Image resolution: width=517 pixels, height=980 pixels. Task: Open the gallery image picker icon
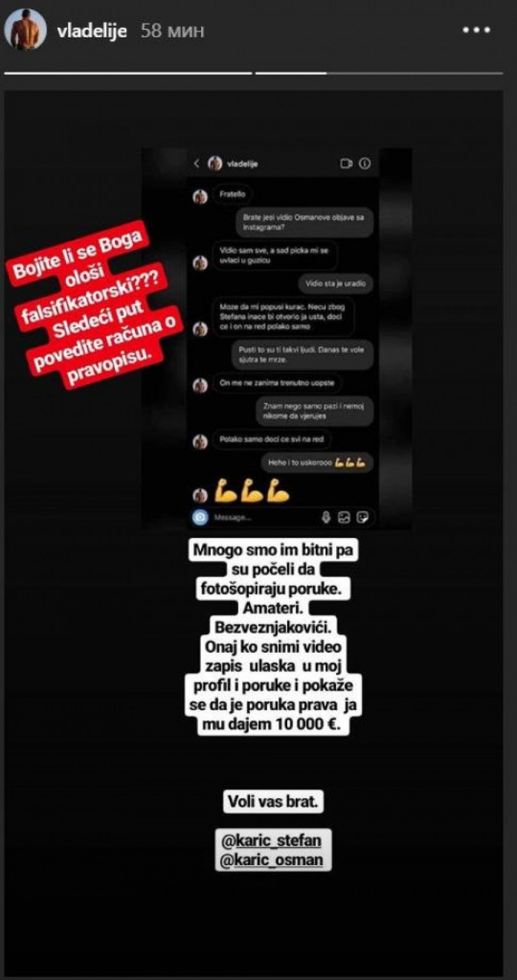(x=344, y=517)
